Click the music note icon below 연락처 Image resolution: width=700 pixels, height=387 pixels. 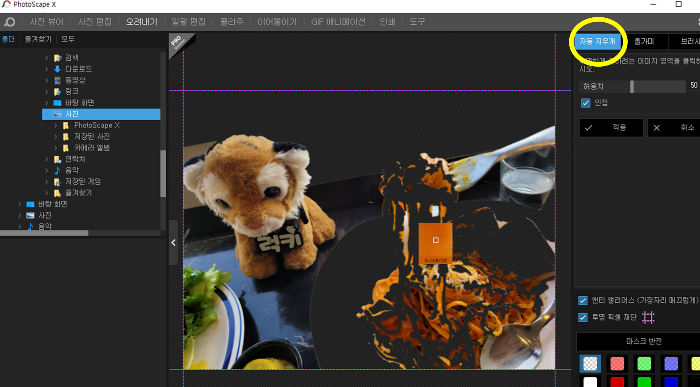click(57, 170)
